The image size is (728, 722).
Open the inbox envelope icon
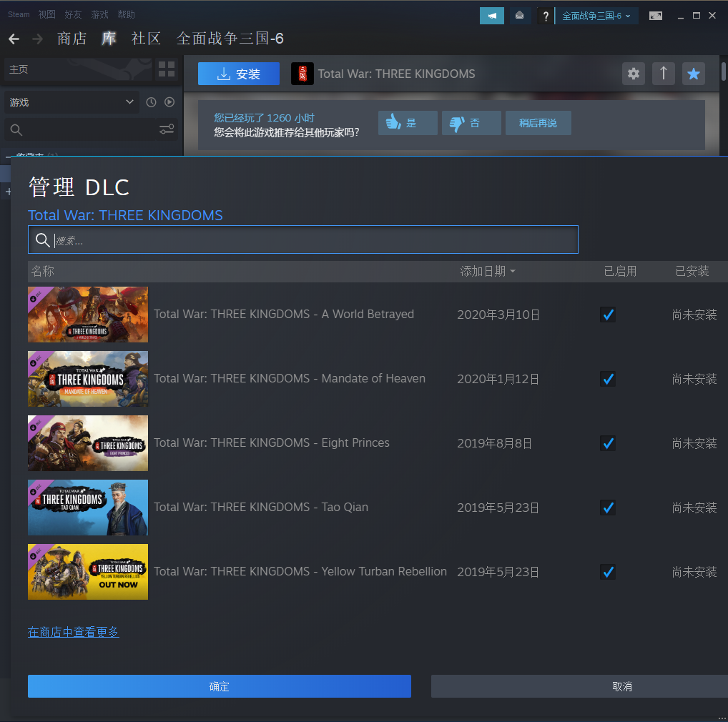[519, 16]
